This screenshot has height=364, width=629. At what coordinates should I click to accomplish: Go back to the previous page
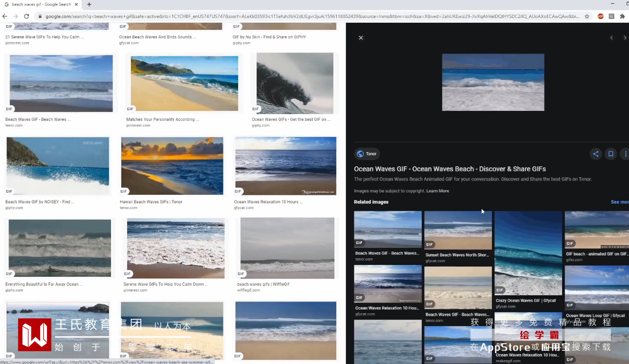[x=5, y=16]
